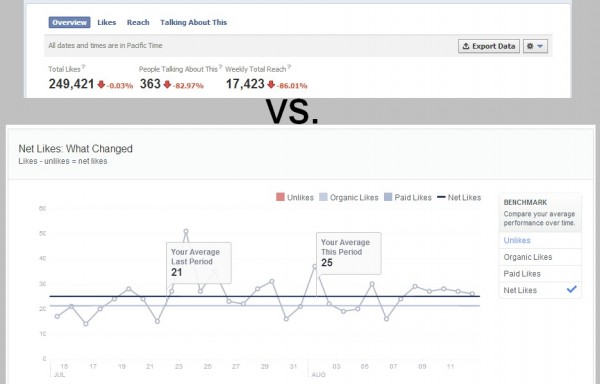
Task: Click the People Talking About This help icon
Action: pos(220,67)
